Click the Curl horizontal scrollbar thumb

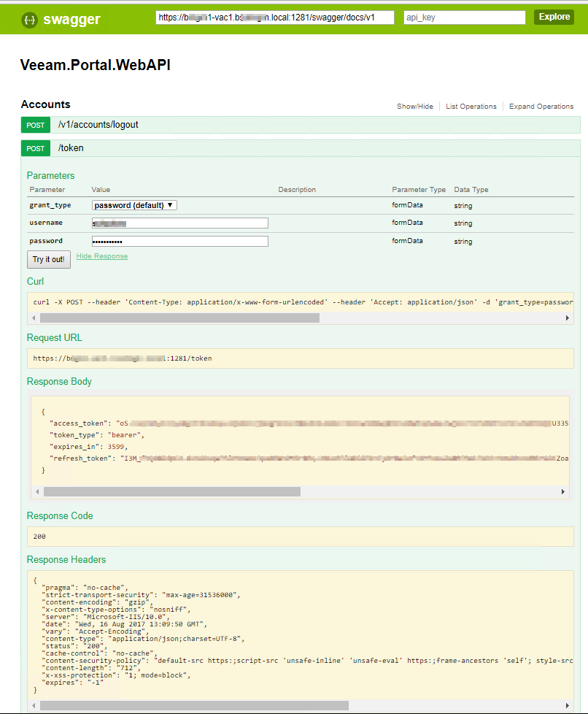tap(179, 318)
